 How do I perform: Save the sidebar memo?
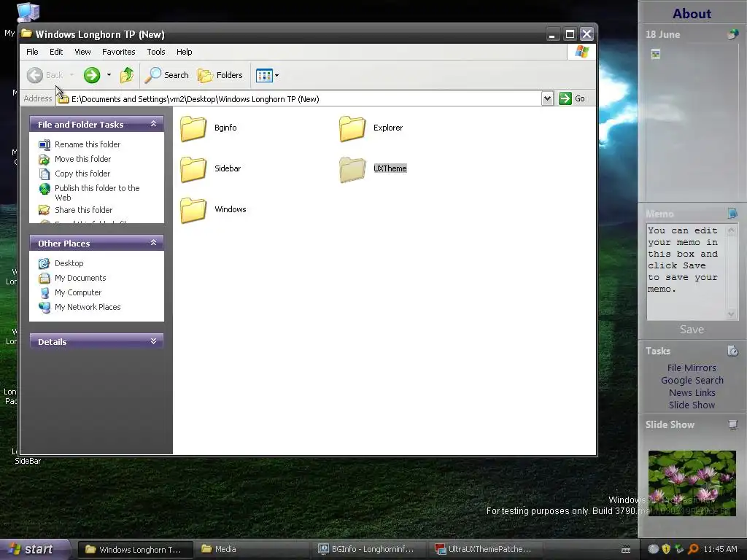pos(692,330)
